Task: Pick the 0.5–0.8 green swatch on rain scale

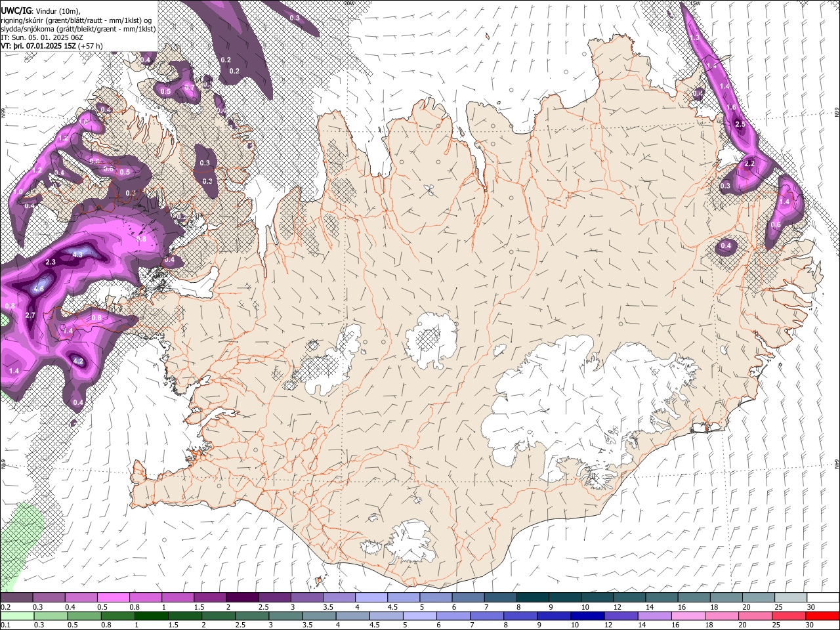Action: coord(84,616)
